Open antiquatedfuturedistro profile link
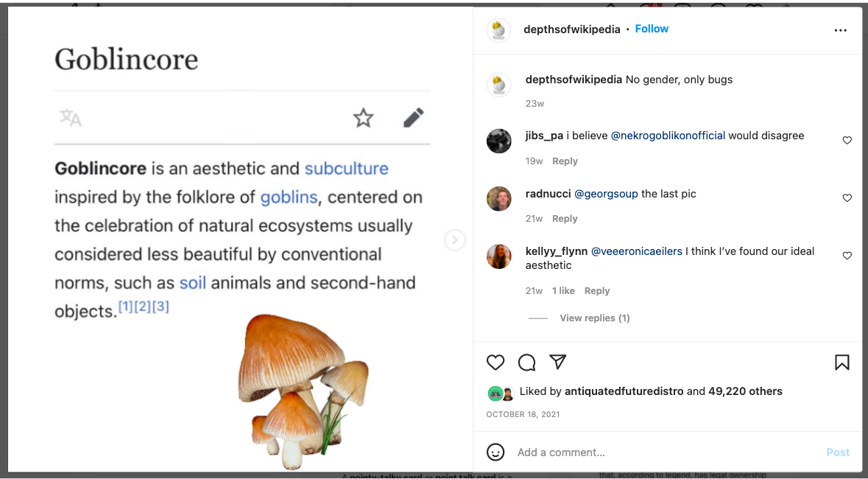 624,391
